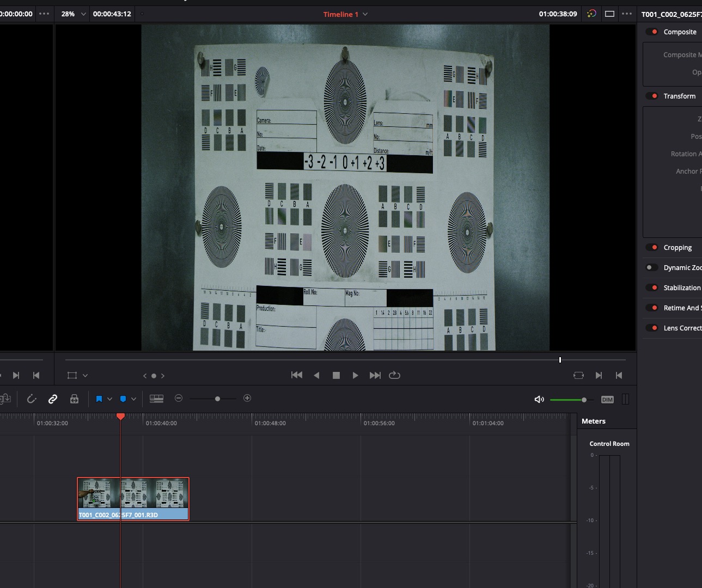Expand the Stabilization section header

682,288
